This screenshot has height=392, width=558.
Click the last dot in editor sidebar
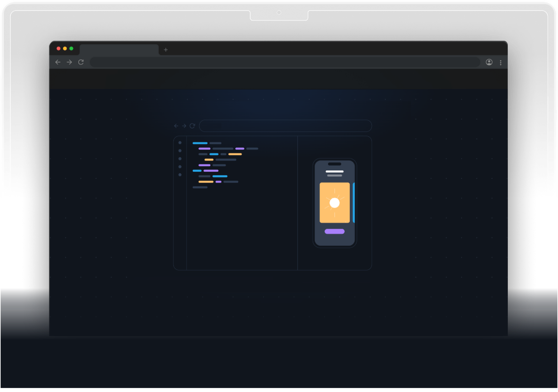tap(180, 175)
